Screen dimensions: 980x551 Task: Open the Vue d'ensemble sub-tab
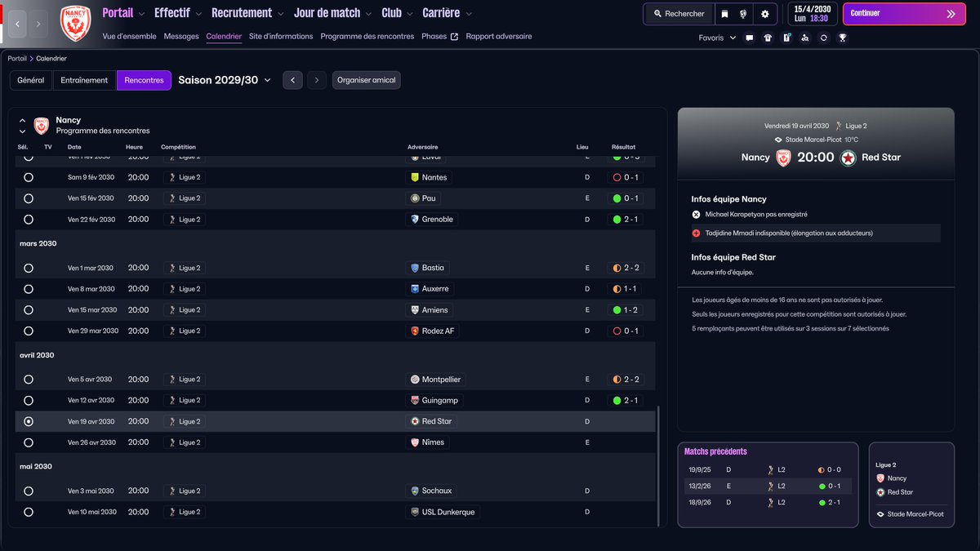point(130,37)
